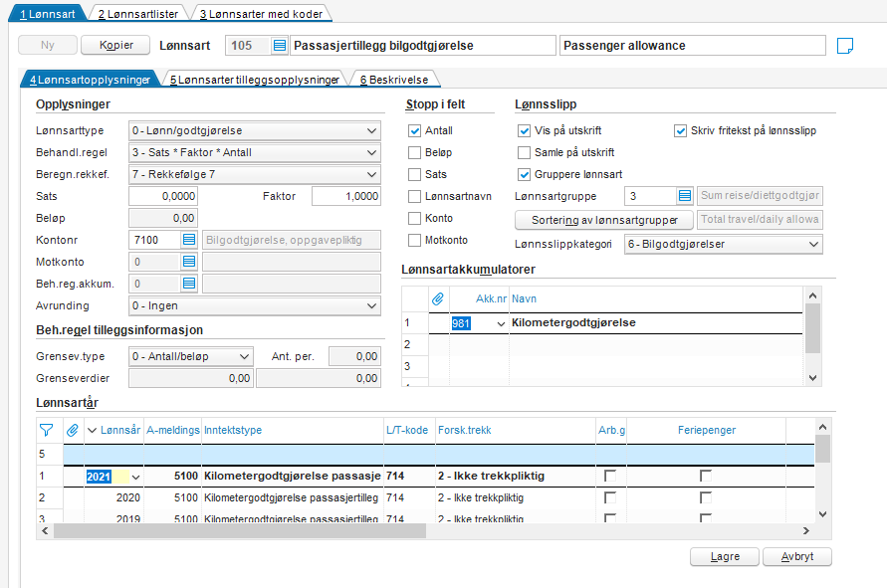Enable Samle på utskrift checkbox
Viewport: 887px width, 588px height.
click(525, 152)
